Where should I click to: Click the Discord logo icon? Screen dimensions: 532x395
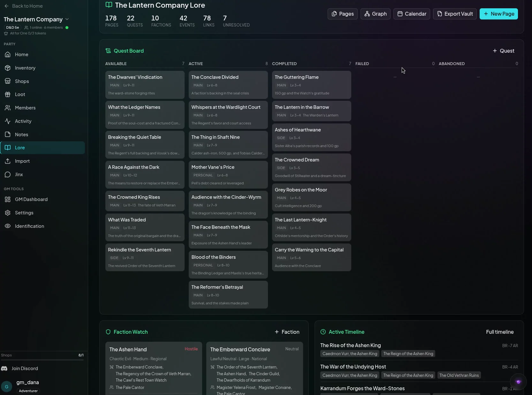(4, 369)
